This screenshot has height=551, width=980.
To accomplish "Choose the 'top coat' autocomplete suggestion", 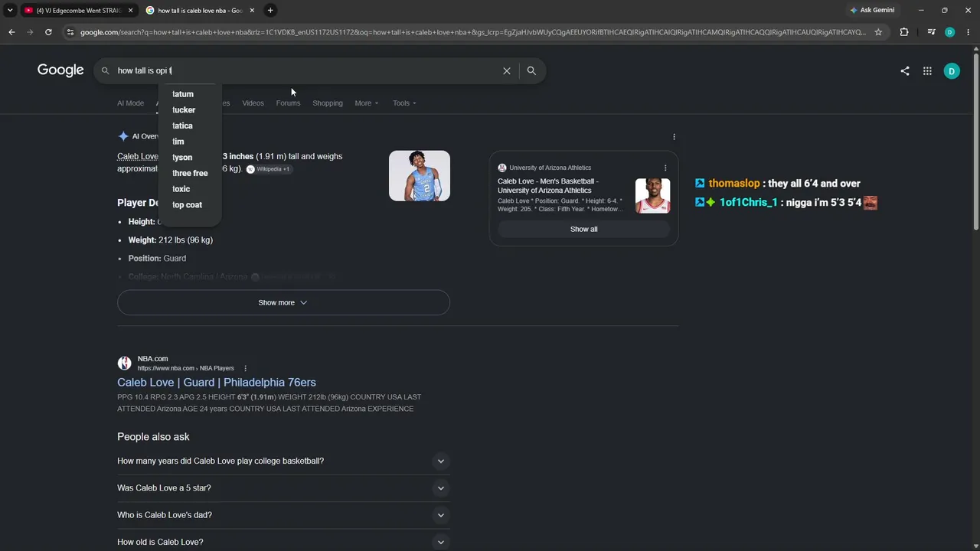I will pyautogui.click(x=190, y=205).
